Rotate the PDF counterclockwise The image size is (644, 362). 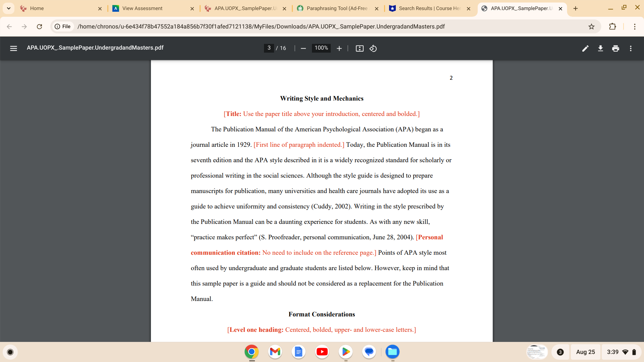[373, 48]
